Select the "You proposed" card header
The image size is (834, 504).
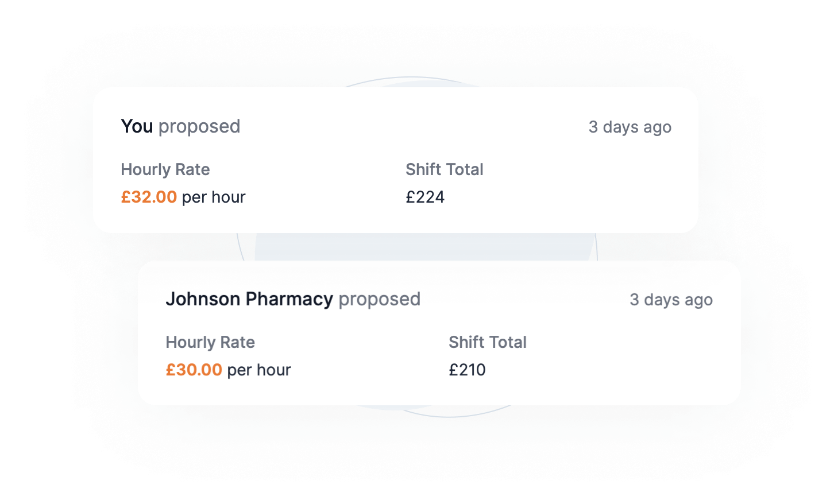pos(180,126)
